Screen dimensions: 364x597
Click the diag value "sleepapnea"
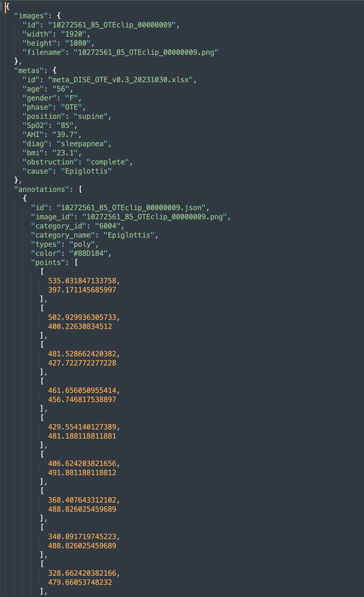pos(82,144)
